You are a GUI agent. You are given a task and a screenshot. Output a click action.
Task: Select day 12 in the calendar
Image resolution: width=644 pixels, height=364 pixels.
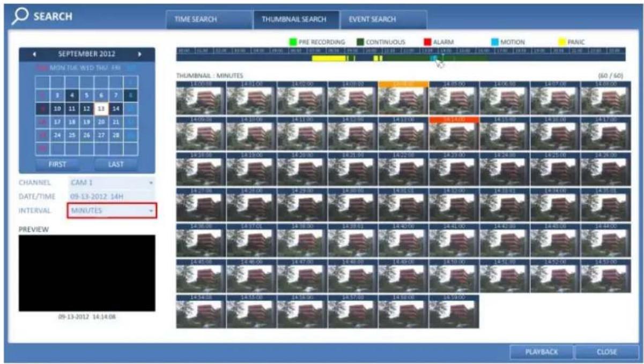click(x=87, y=109)
